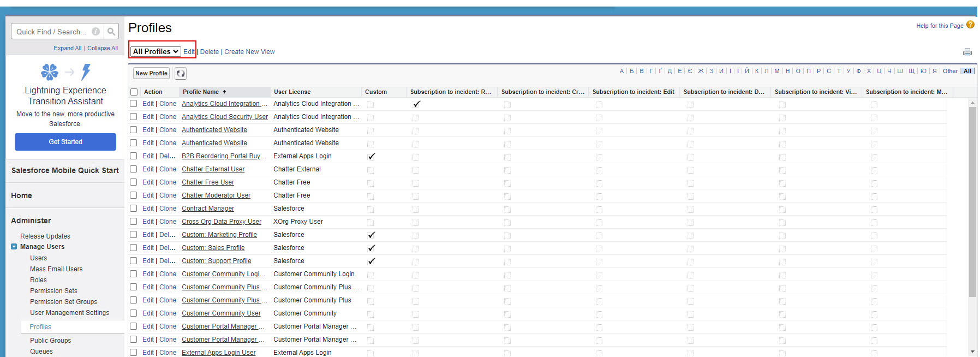Screen dimensions: 980x357
Task: Tick the select-all checkbox in header row
Action: [x=134, y=92]
